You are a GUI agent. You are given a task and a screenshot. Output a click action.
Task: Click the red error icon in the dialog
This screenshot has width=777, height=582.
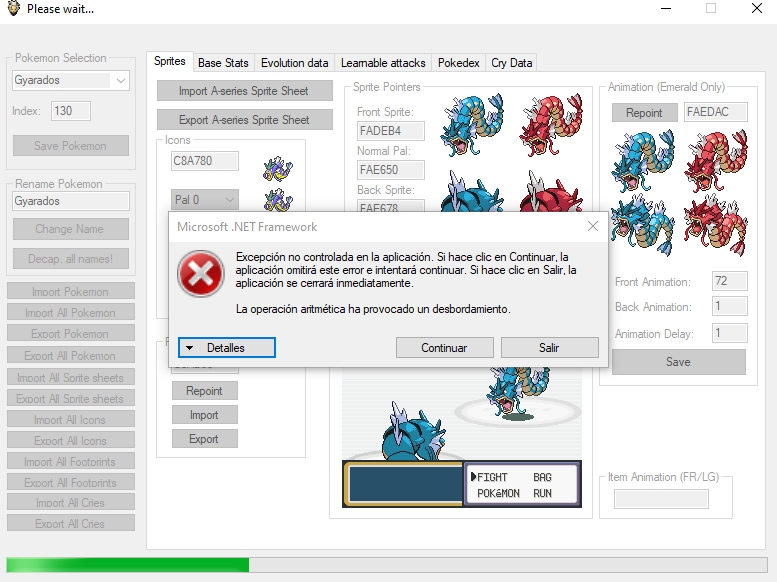pos(201,272)
